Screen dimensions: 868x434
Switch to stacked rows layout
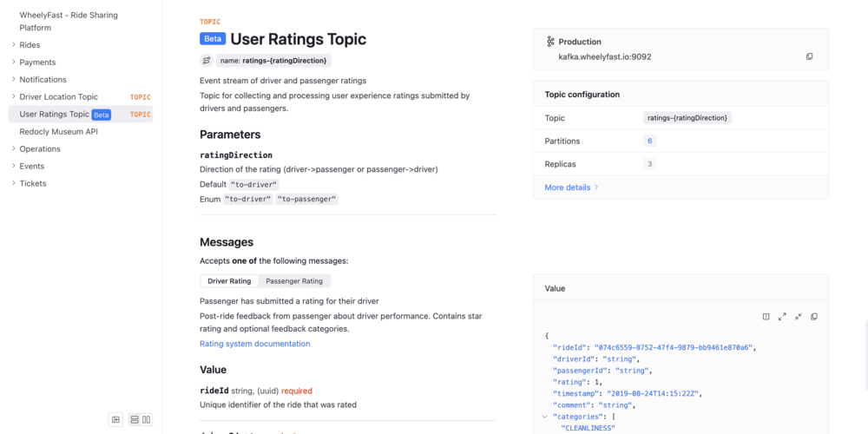tap(135, 419)
